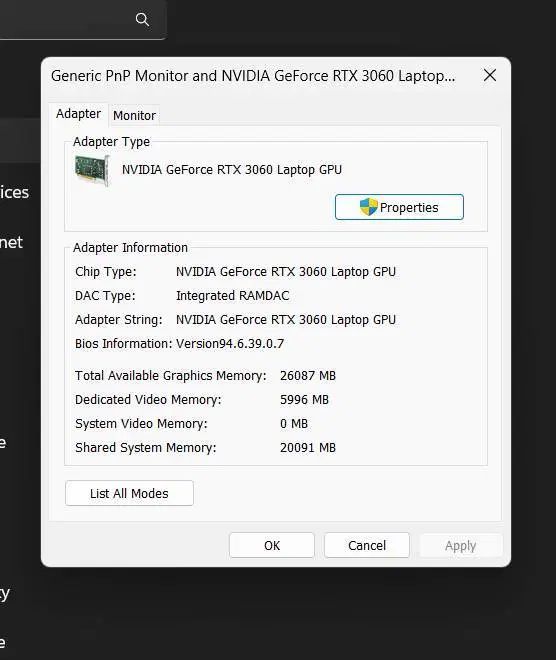
Task: Click the Shared System Memory label
Action: 145,447
